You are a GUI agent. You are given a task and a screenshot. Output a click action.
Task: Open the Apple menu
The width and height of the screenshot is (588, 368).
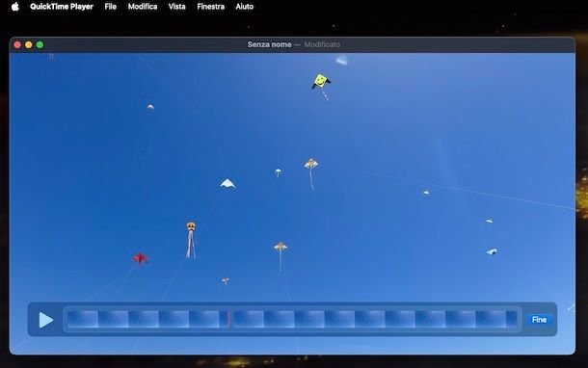pyautogui.click(x=15, y=7)
